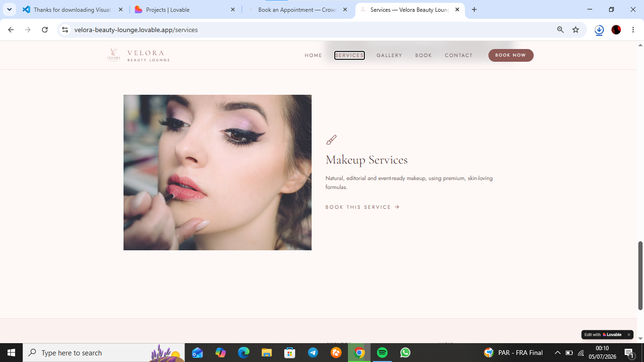This screenshot has height=362, width=644.
Task: Show hidden system tray icons
Action: tap(557, 353)
